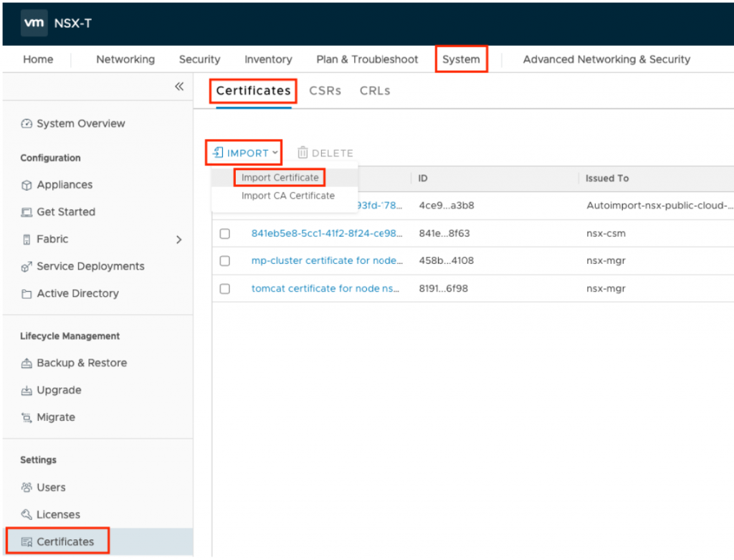734x560 pixels.
Task: Click the Upgrade download icon
Action: click(x=27, y=390)
